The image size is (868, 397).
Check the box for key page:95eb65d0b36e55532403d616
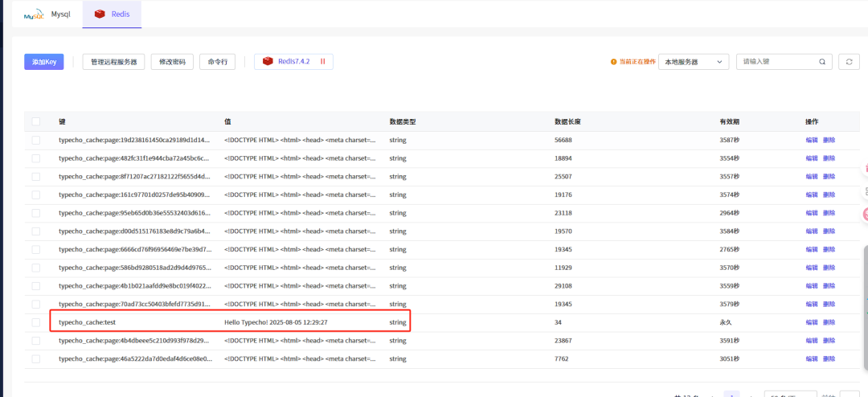36,213
